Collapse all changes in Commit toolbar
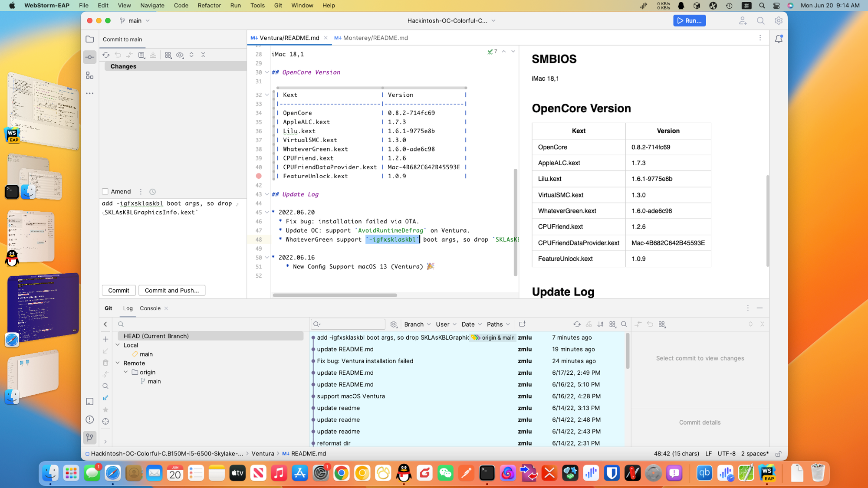Screen dimensions: 868x488 coord(203,55)
